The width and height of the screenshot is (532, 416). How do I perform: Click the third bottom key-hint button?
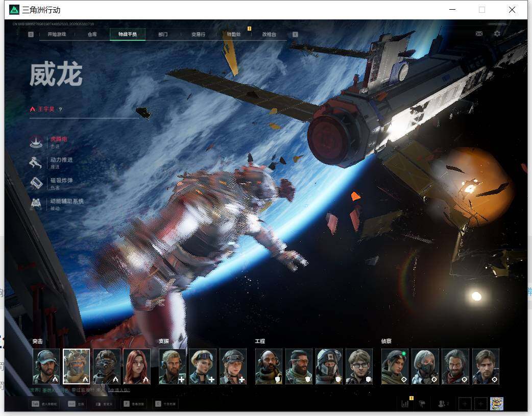[x=104, y=404]
